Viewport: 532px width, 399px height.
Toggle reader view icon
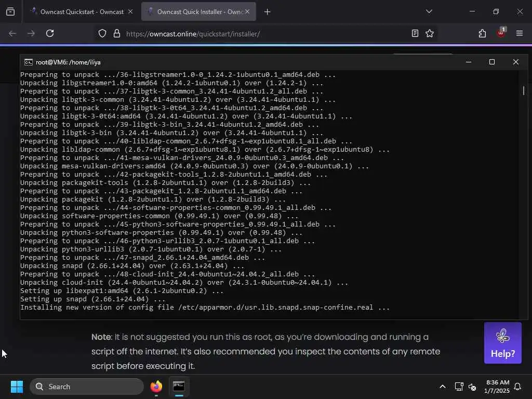click(415, 34)
